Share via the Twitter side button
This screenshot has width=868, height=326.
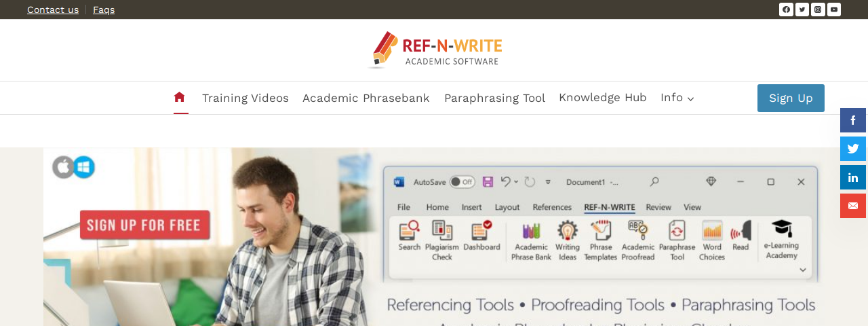(x=853, y=149)
